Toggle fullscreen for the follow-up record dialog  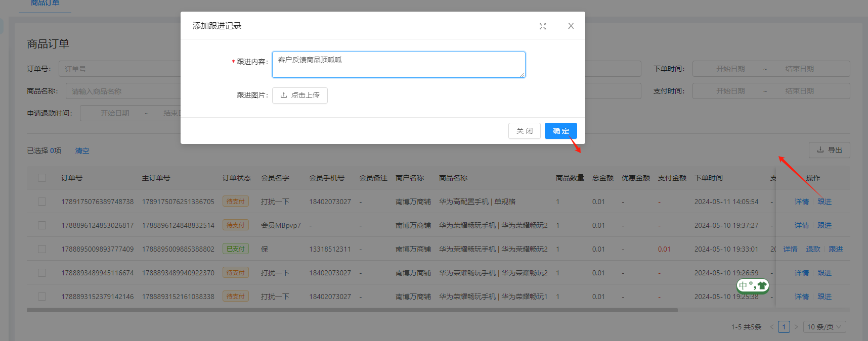point(543,26)
